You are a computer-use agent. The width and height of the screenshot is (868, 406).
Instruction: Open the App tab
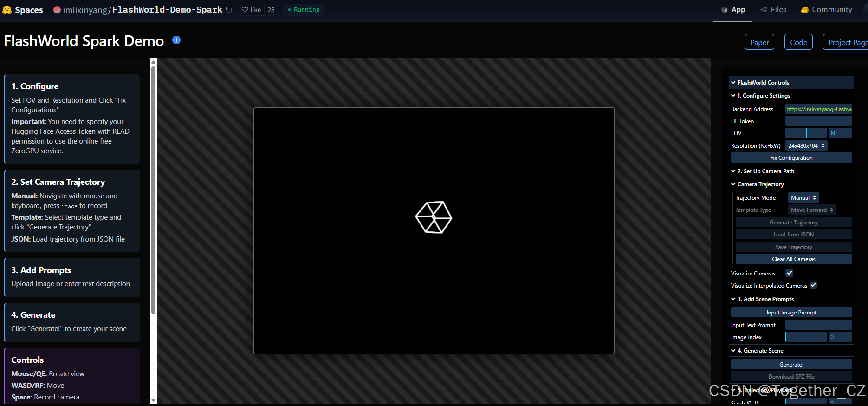point(733,10)
